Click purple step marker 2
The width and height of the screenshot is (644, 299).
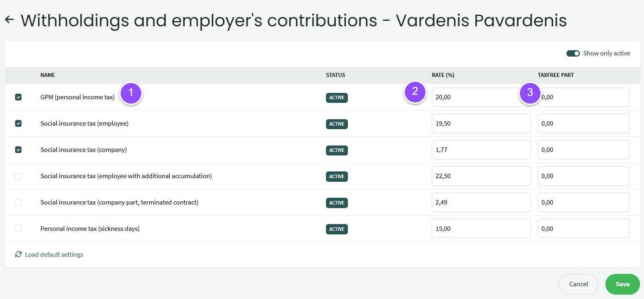click(x=415, y=92)
